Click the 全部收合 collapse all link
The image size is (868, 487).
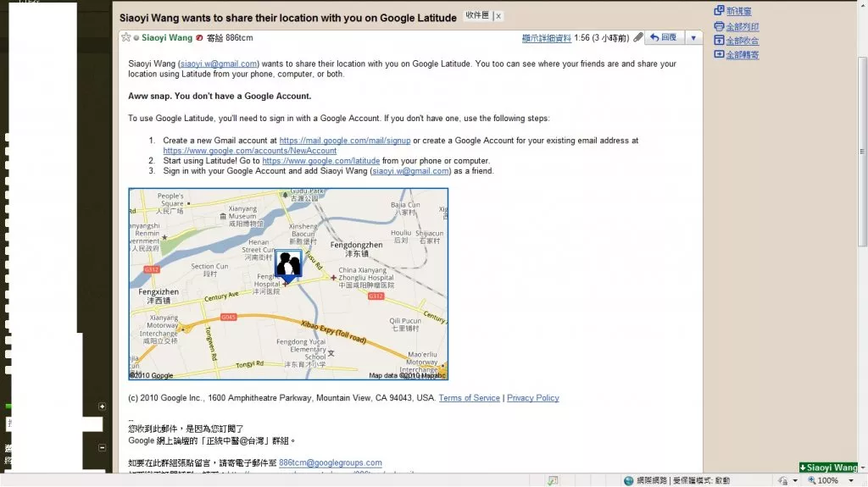(743, 41)
